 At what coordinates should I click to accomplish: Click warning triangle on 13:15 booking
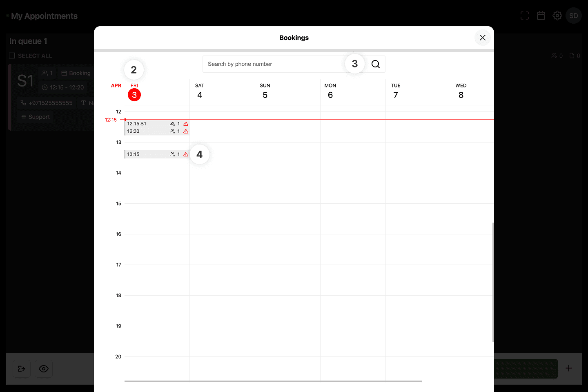(x=186, y=154)
